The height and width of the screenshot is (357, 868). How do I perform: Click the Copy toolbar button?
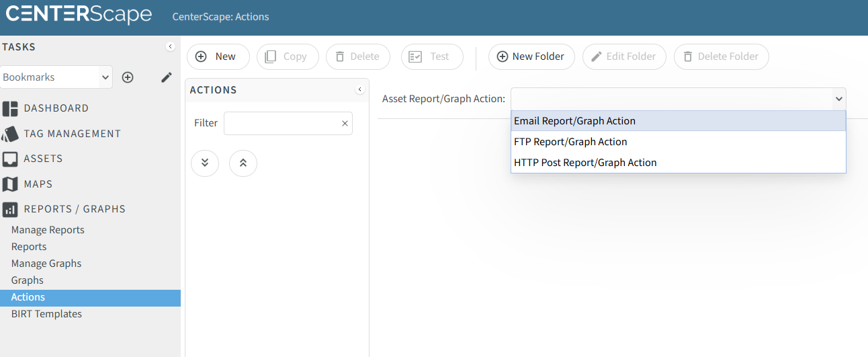[288, 56]
